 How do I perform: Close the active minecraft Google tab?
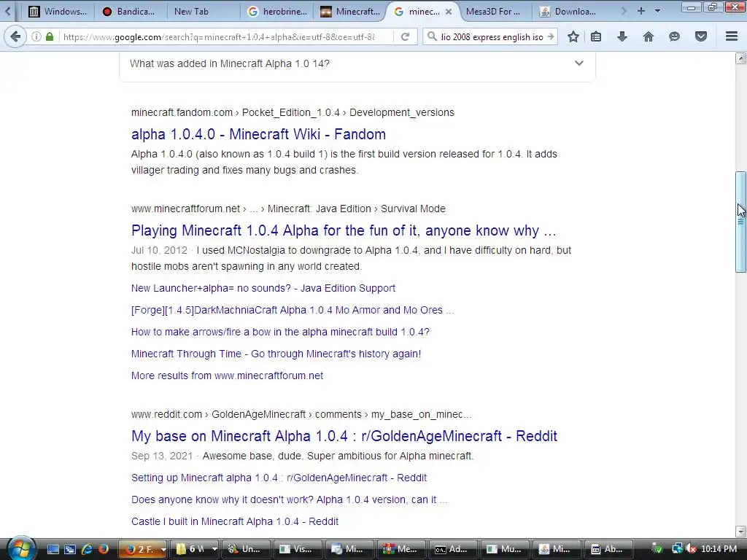tap(449, 12)
